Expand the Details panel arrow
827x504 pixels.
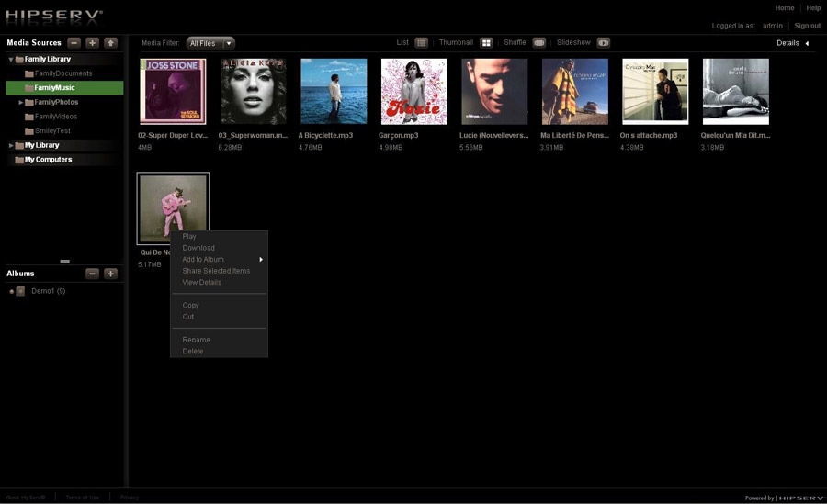[807, 43]
